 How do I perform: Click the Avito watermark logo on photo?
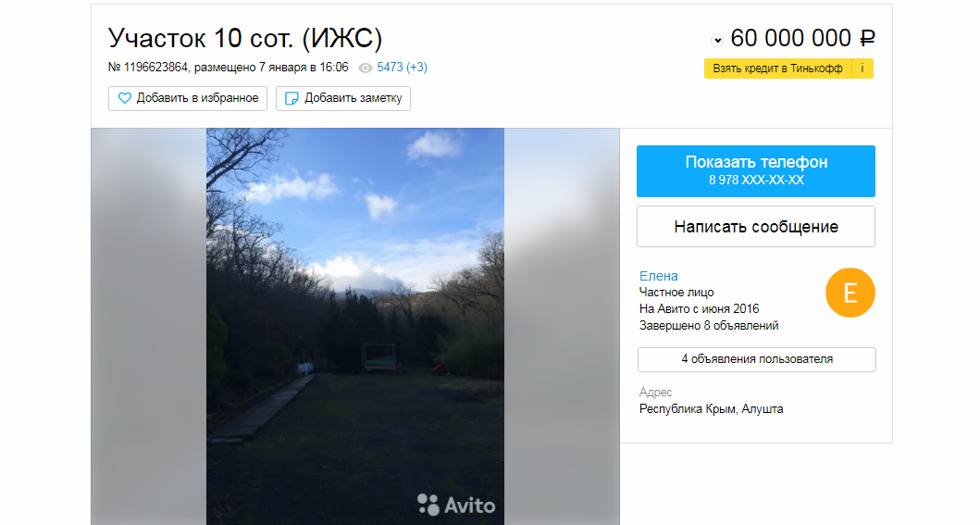(x=456, y=505)
